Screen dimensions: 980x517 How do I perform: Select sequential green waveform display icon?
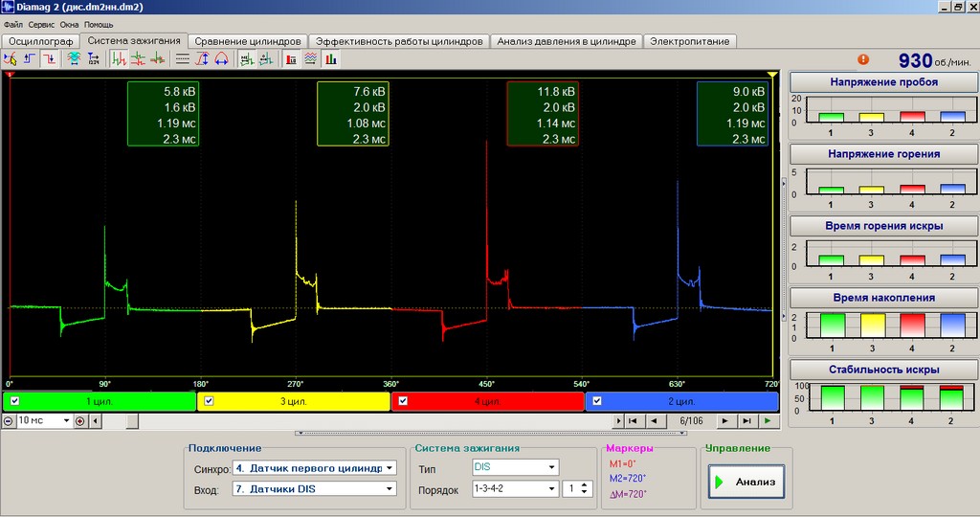click(119, 59)
